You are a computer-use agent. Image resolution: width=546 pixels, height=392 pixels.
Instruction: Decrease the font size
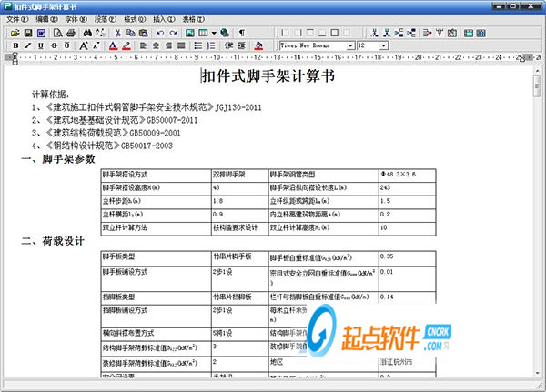(96, 45)
